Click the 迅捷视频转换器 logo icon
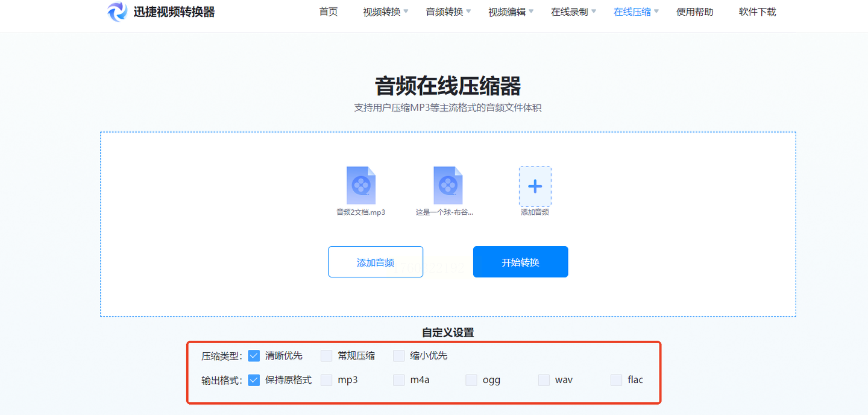 pyautogui.click(x=118, y=11)
